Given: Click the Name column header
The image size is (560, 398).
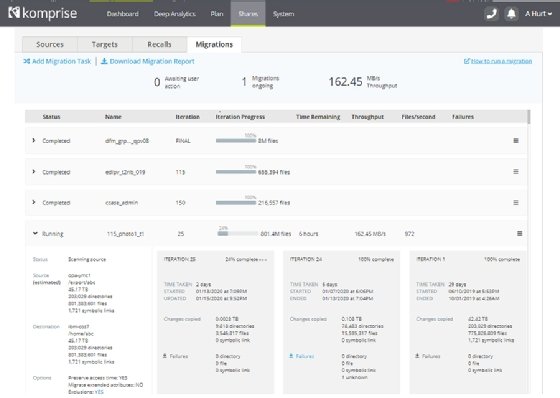Looking at the screenshot, I should click(x=113, y=117).
